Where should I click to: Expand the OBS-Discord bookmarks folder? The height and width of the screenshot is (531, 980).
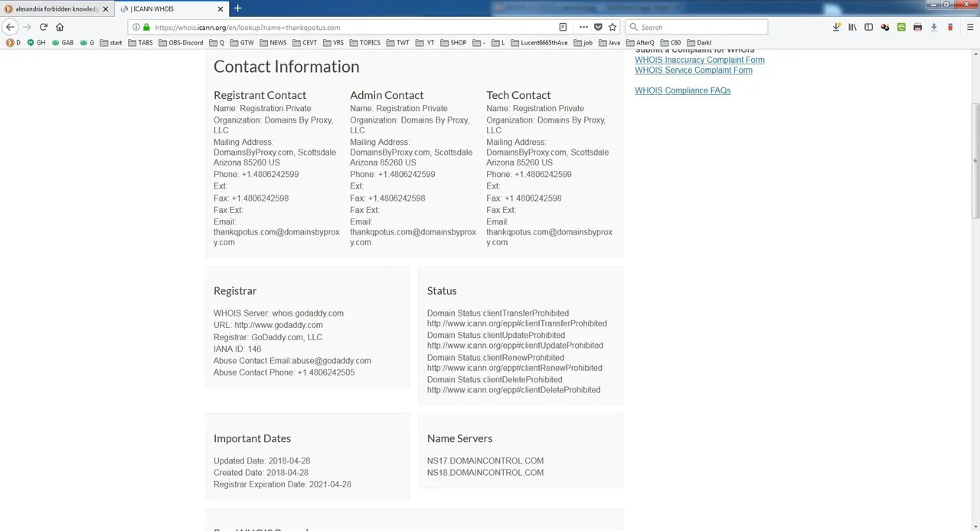(x=181, y=43)
